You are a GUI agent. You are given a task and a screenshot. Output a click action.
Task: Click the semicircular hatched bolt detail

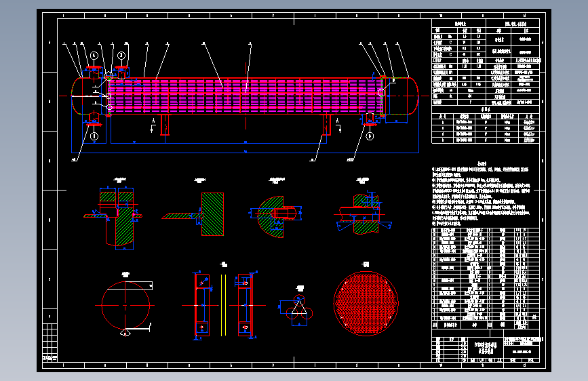point(275,217)
